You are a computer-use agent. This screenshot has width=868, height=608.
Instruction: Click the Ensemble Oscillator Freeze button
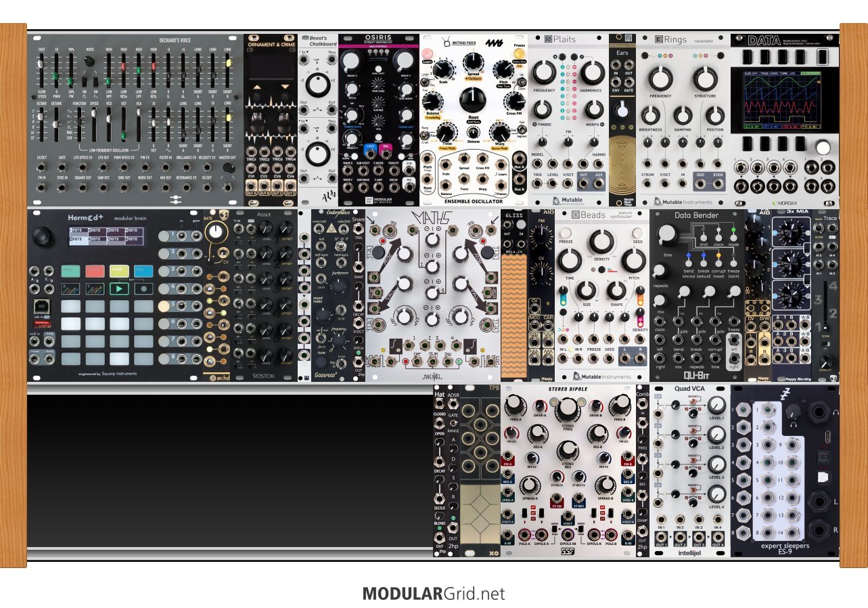coord(518,53)
